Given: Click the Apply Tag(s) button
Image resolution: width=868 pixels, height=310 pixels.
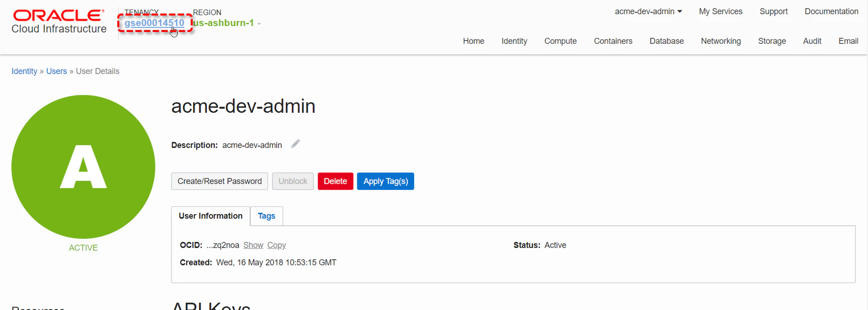Looking at the screenshot, I should 386,181.
